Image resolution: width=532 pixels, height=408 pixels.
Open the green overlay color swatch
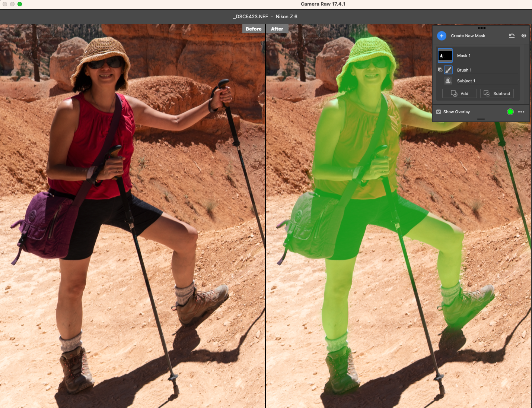510,112
